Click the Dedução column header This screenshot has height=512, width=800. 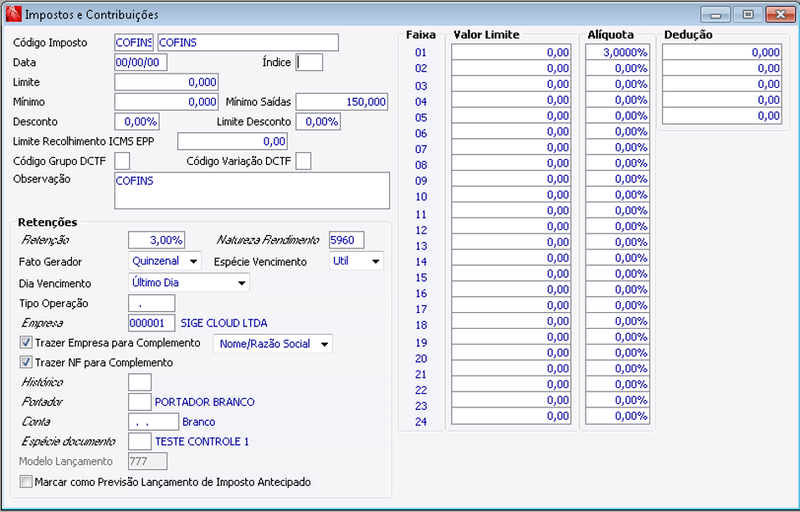(688, 35)
